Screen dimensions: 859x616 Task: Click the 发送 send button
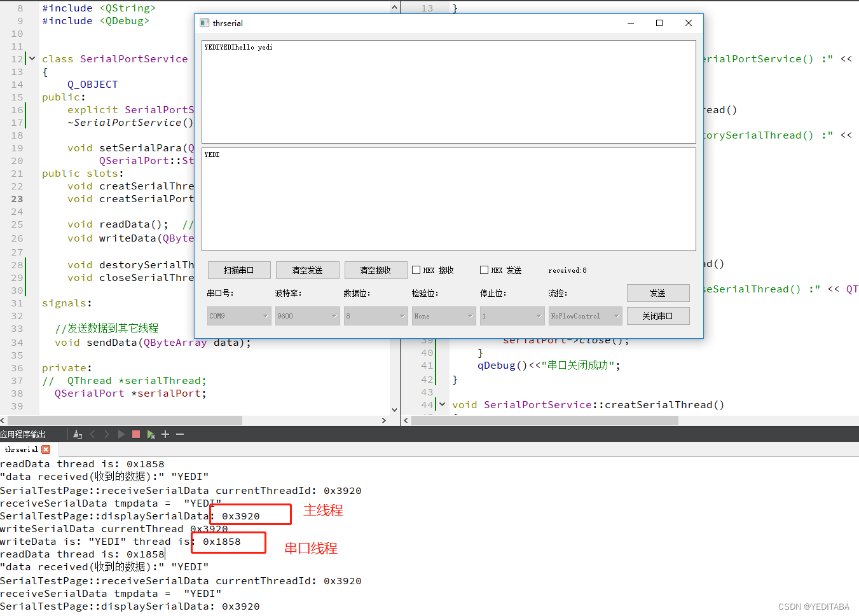pos(658,293)
